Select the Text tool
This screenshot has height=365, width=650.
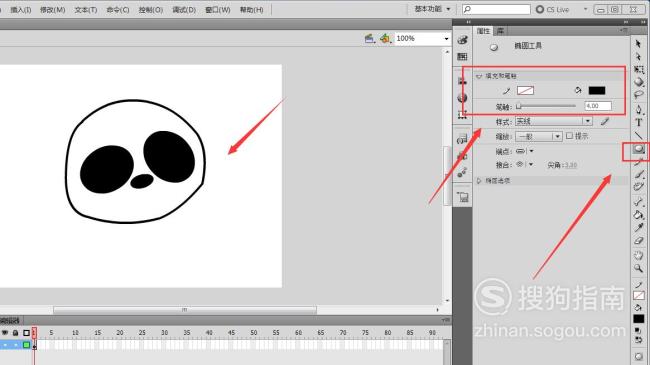639,122
